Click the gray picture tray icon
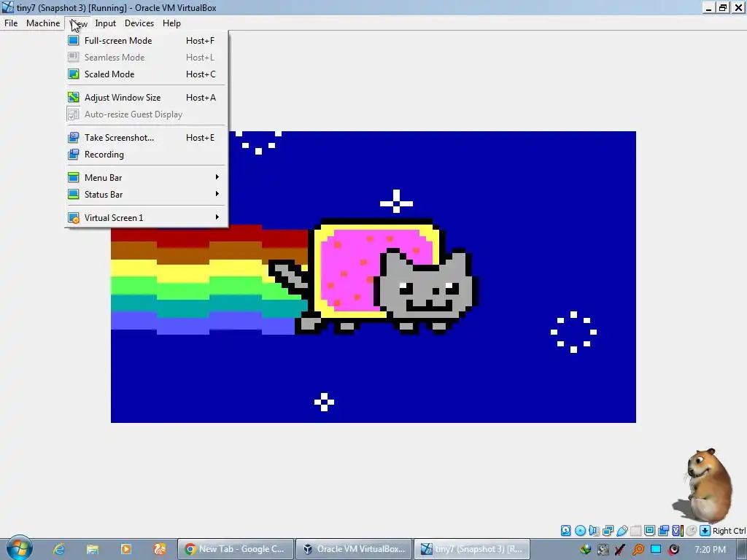 tap(603, 550)
